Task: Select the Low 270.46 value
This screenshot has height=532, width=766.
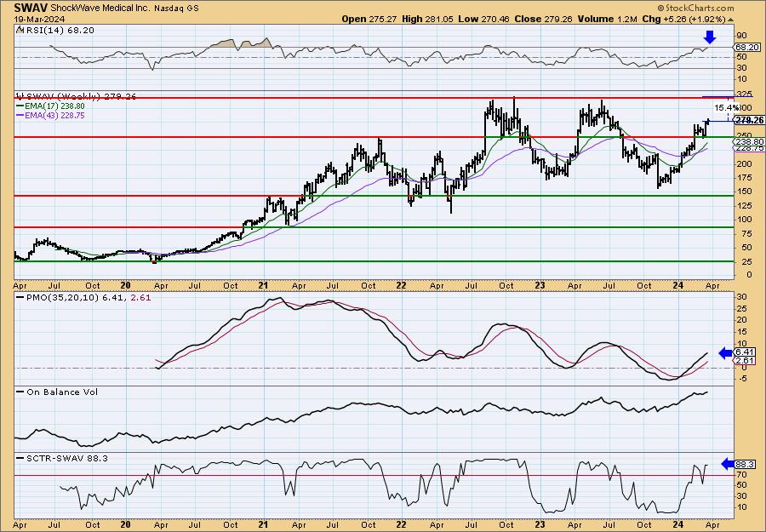Action: pyautogui.click(x=483, y=19)
